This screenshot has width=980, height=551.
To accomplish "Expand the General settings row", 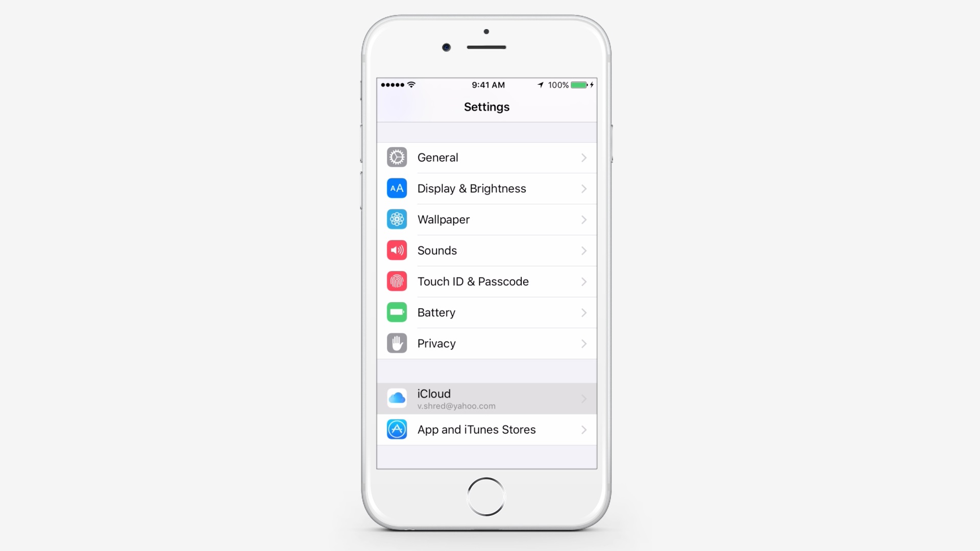I will click(486, 158).
